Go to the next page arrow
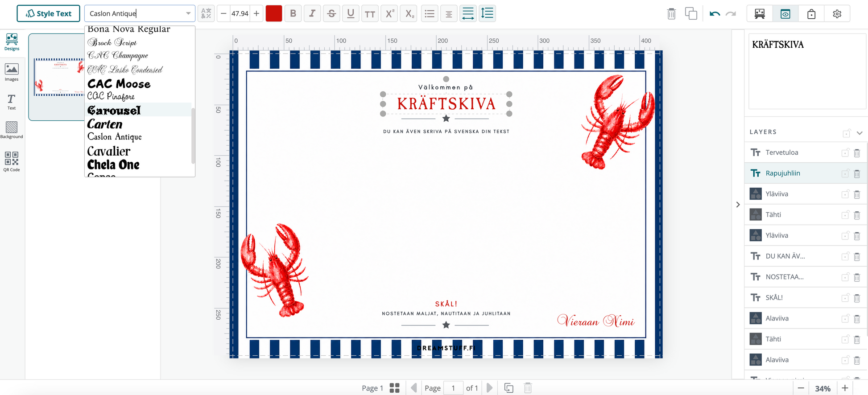Viewport: 868px width, 395px height. pos(489,388)
